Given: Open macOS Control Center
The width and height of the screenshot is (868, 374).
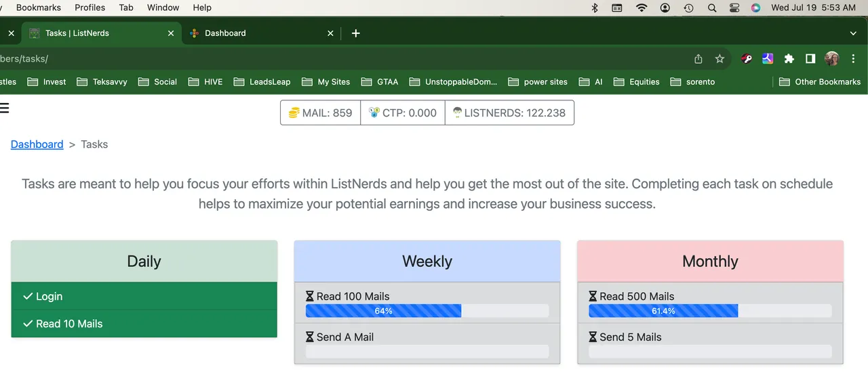Looking at the screenshot, I should click(734, 8).
